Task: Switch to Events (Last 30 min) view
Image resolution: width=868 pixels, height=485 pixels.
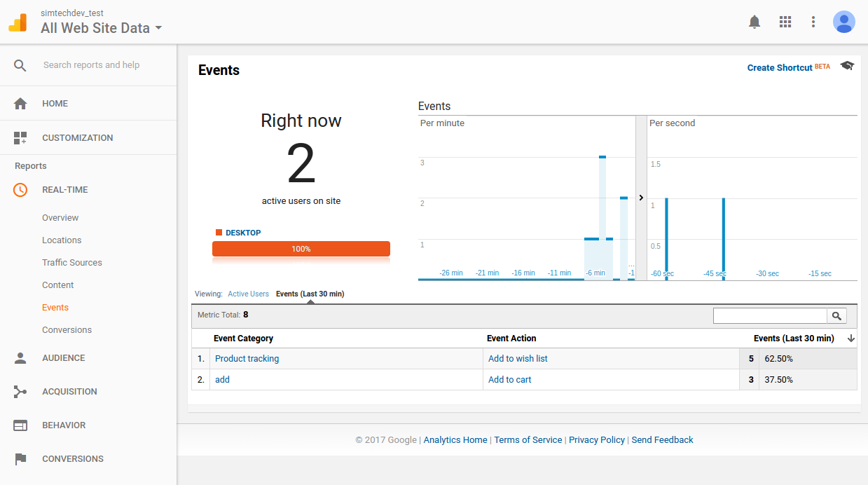Action: 310,294
